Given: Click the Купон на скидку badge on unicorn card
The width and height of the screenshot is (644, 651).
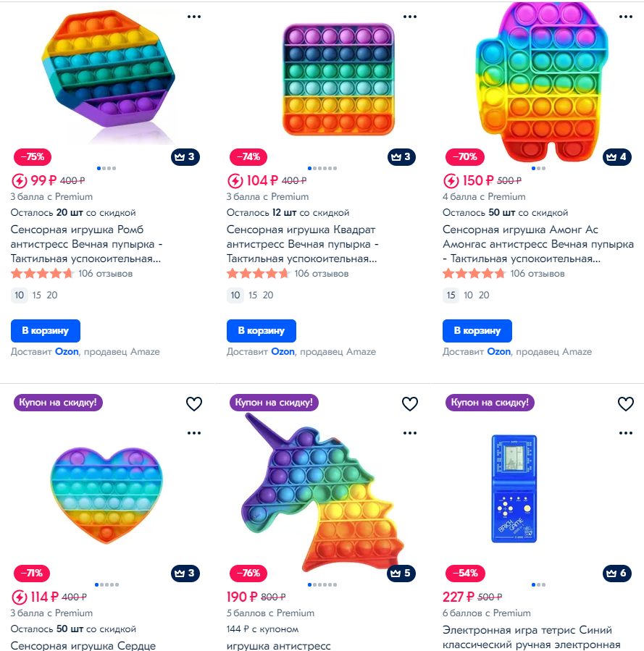Looking at the screenshot, I should [x=274, y=403].
